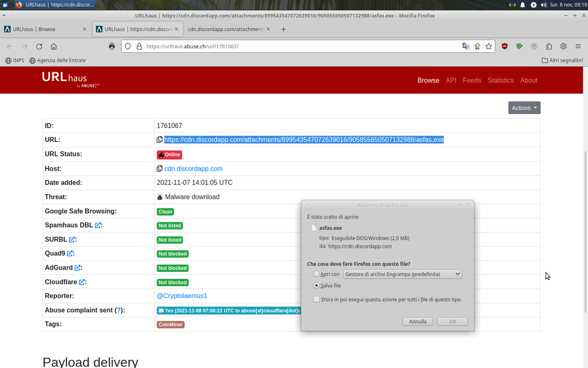Click the OK button in download dialog
The width and height of the screenshot is (588, 368).
click(x=452, y=322)
